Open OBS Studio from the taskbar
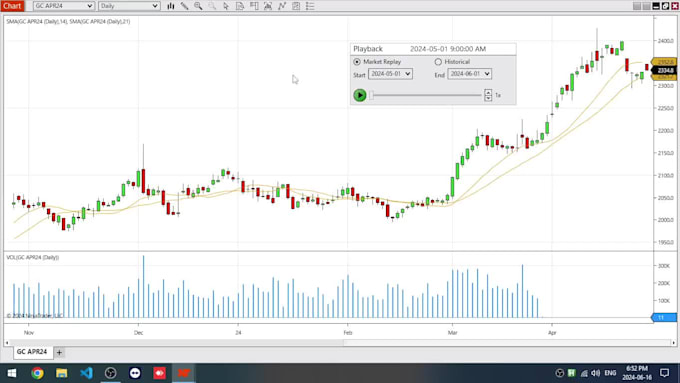This screenshot has height=383, width=680. [111, 373]
